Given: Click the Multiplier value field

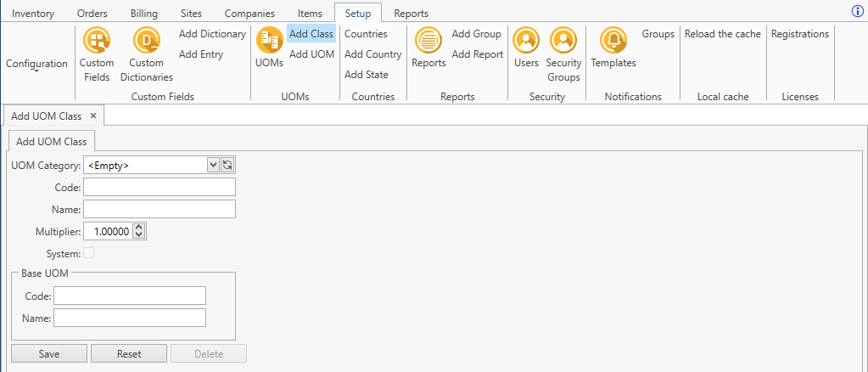Looking at the screenshot, I should pyautogui.click(x=109, y=231).
